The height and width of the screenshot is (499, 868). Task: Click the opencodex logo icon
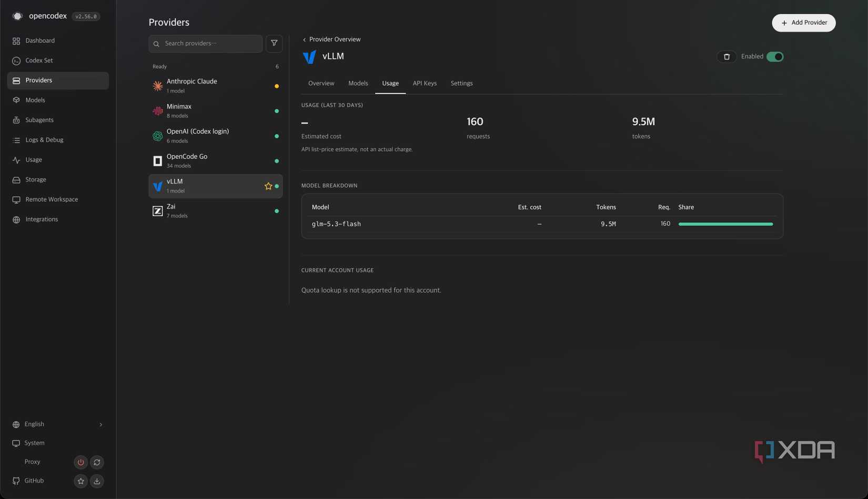click(17, 16)
